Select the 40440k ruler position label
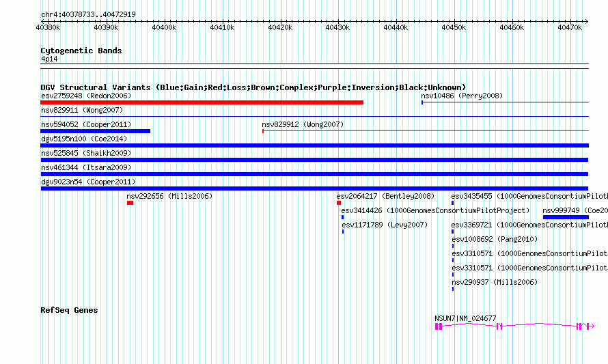Image resolution: width=608 pixels, height=364 pixels. 396,27
